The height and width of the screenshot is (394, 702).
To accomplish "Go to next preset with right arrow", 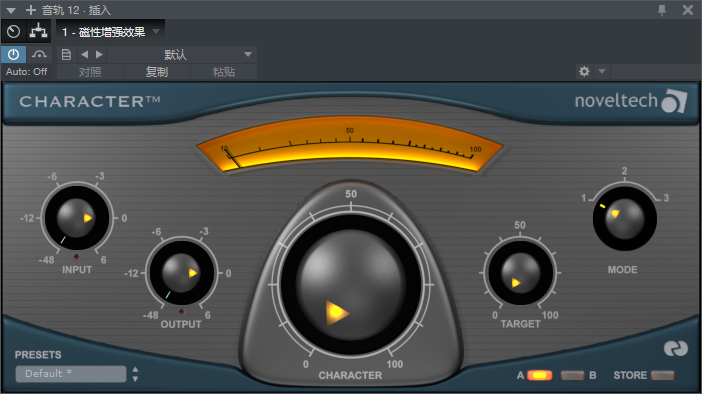I will coord(99,55).
